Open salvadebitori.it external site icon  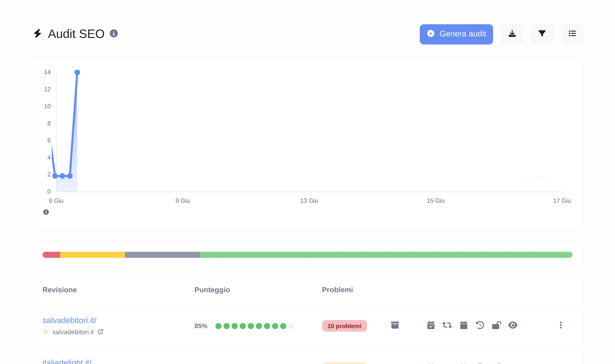101,332
